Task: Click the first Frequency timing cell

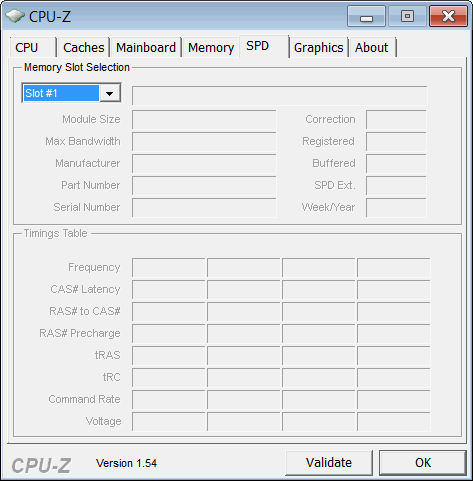Action: coord(169,267)
